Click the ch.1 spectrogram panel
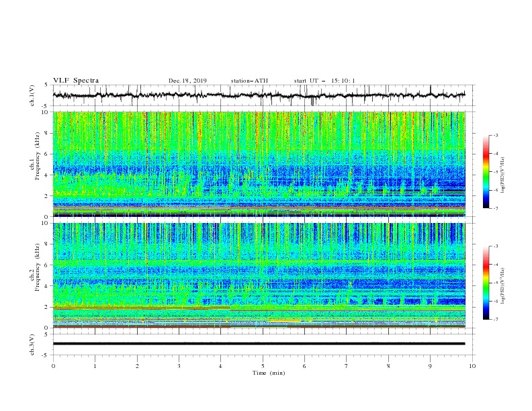 click(x=259, y=164)
